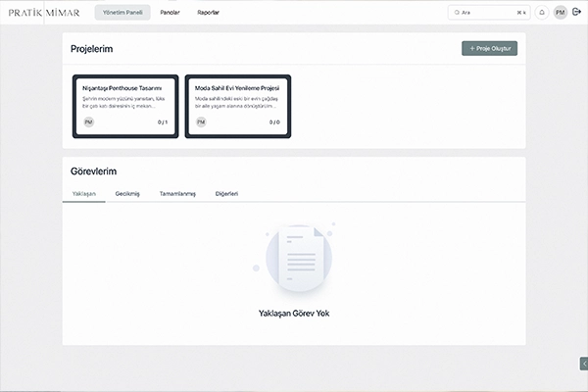The width and height of the screenshot is (588, 392).
Task: Expand the side panel collapse arrow
Action: click(584, 364)
